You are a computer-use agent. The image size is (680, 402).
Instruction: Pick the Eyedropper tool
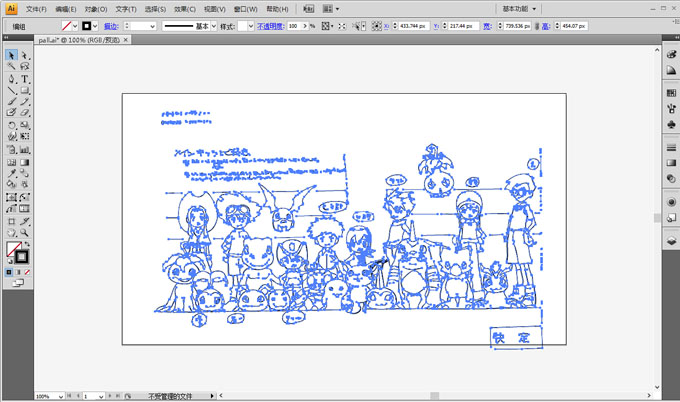tap(11, 173)
